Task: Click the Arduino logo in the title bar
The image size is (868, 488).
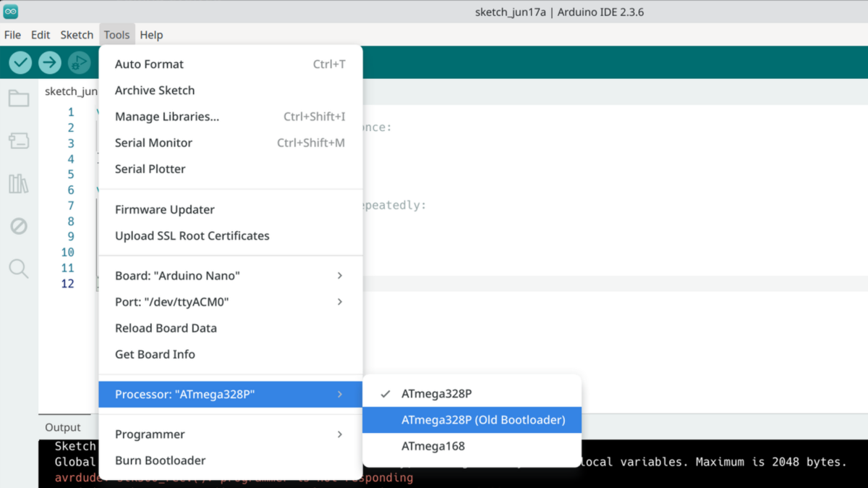Action: click(10, 10)
